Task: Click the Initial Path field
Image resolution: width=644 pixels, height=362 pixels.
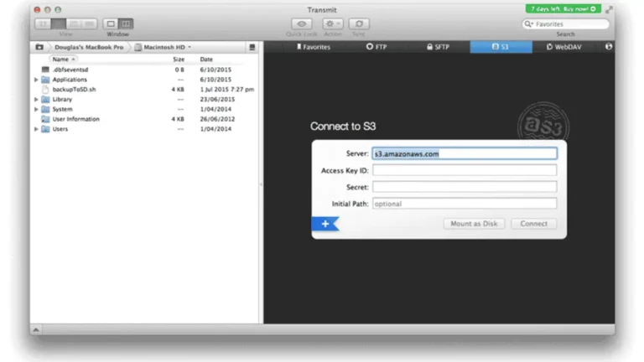Action: [x=465, y=204]
